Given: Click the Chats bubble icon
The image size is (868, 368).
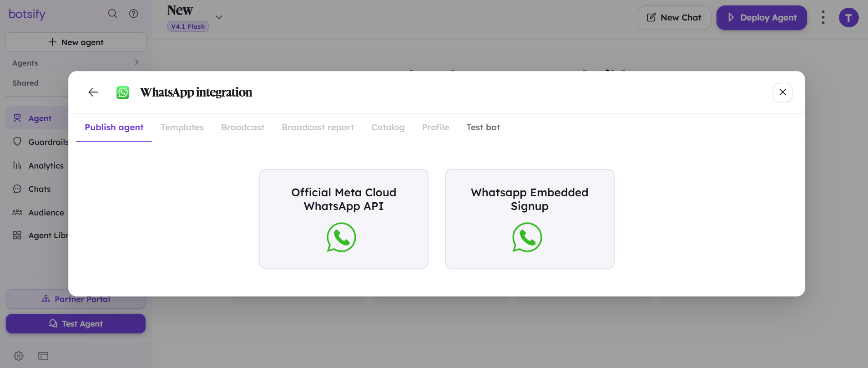Looking at the screenshot, I should (x=17, y=189).
